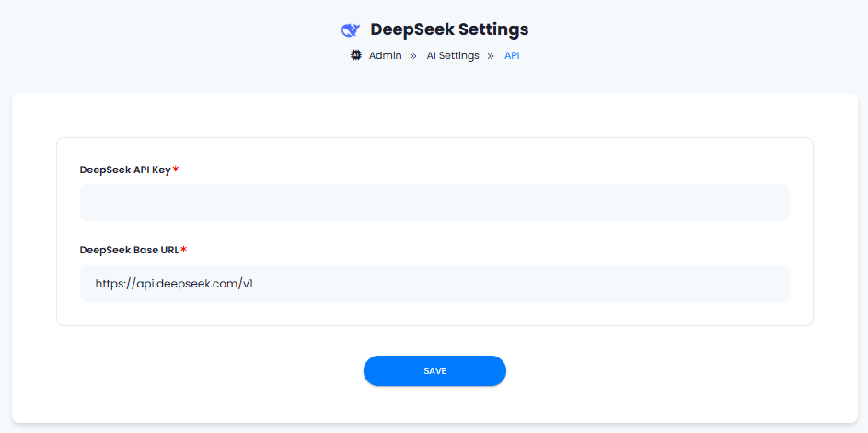
Task: Open the Admin breadcrumb link
Action: (386, 56)
